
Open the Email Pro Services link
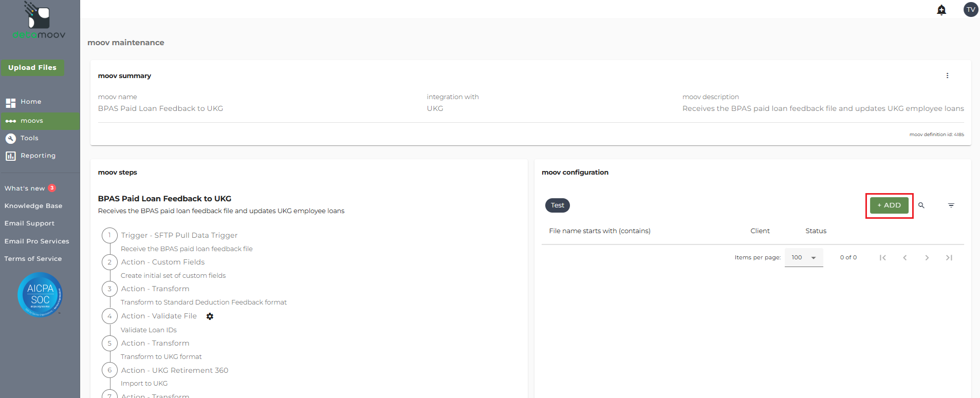point(36,241)
